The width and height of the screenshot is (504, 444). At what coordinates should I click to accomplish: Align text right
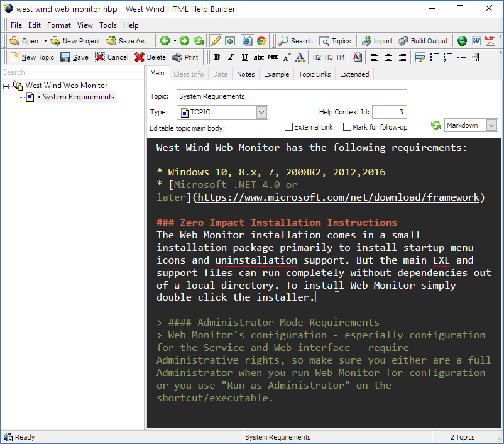[402, 57]
